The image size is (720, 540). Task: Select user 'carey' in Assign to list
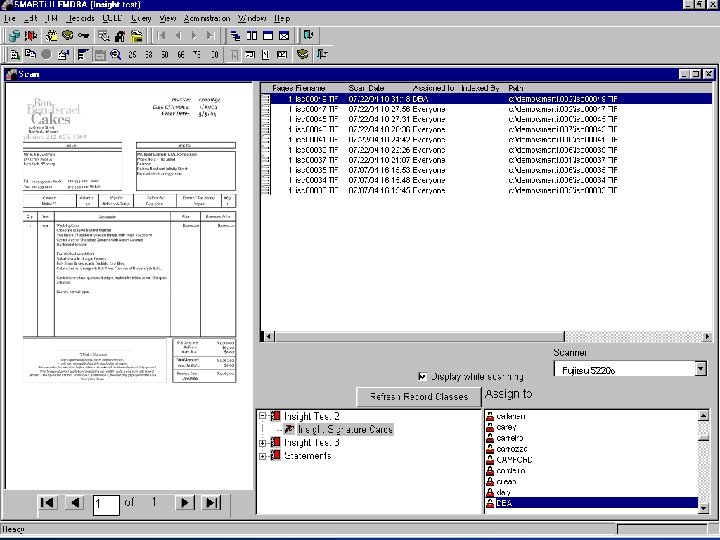(506, 427)
